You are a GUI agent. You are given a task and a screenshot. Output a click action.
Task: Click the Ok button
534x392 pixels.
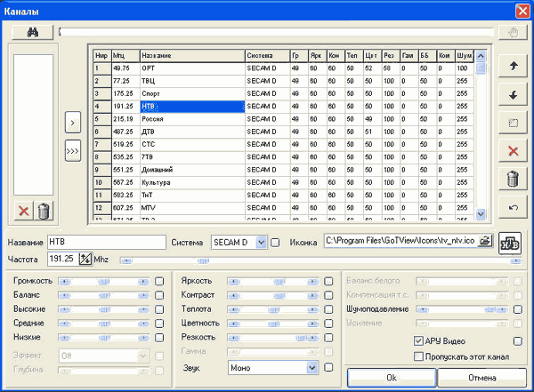[392, 378]
